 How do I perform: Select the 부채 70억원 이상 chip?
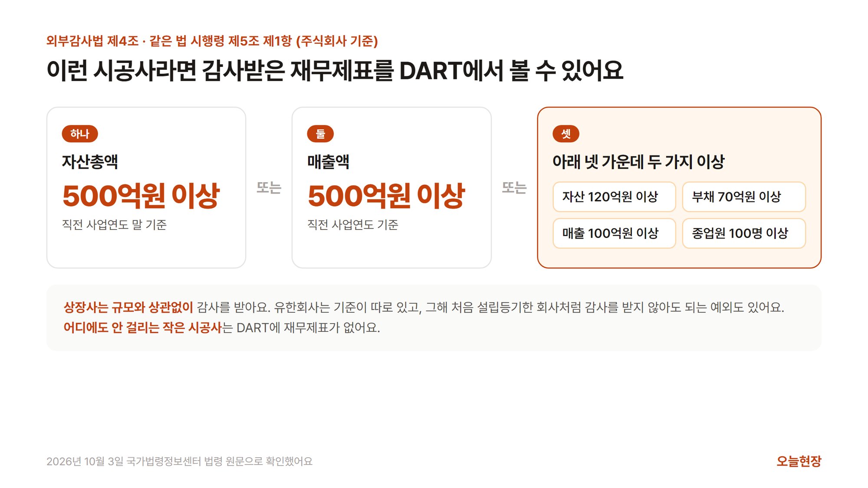744,197
